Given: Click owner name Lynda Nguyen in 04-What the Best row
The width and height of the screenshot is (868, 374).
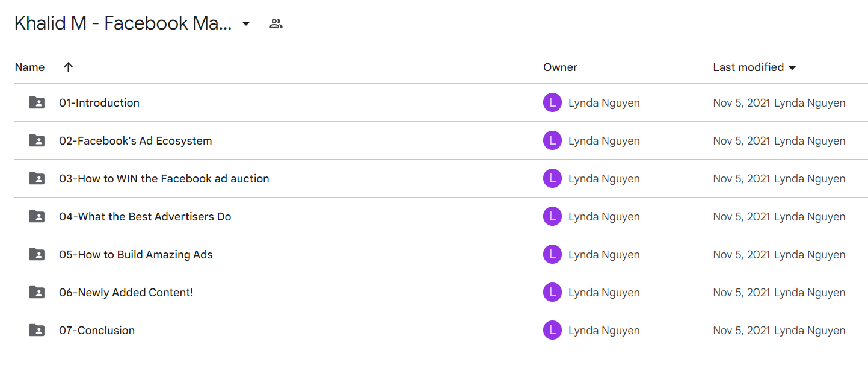Looking at the screenshot, I should pyautogui.click(x=604, y=217).
